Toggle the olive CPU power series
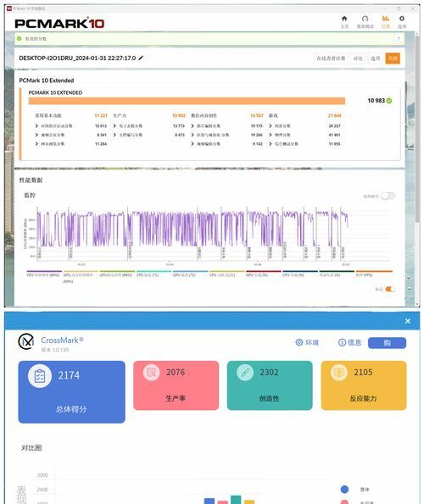This screenshot has width=424, height=504. point(226,274)
